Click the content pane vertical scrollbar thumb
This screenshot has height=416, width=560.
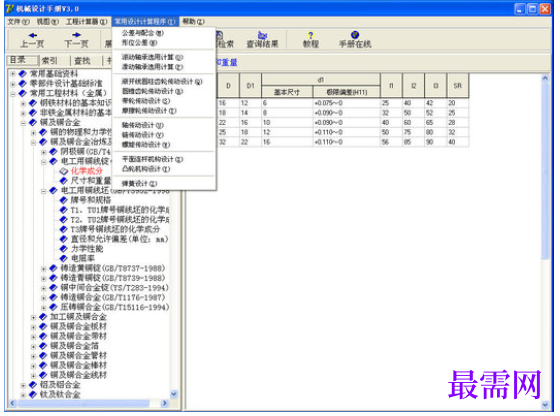coord(545,171)
